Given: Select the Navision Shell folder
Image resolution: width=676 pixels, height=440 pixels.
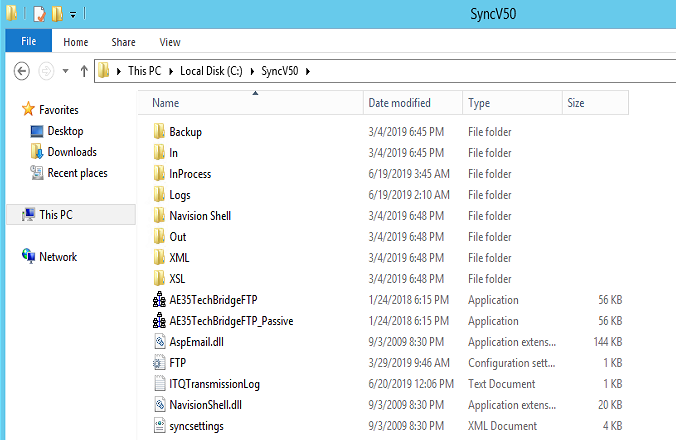Looking at the screenshot, I should (199, 216).
